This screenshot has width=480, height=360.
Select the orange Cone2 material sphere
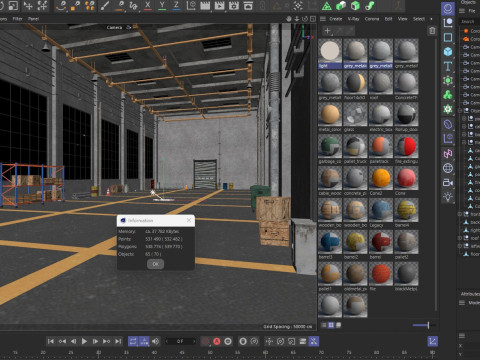[x=381, y=178]
